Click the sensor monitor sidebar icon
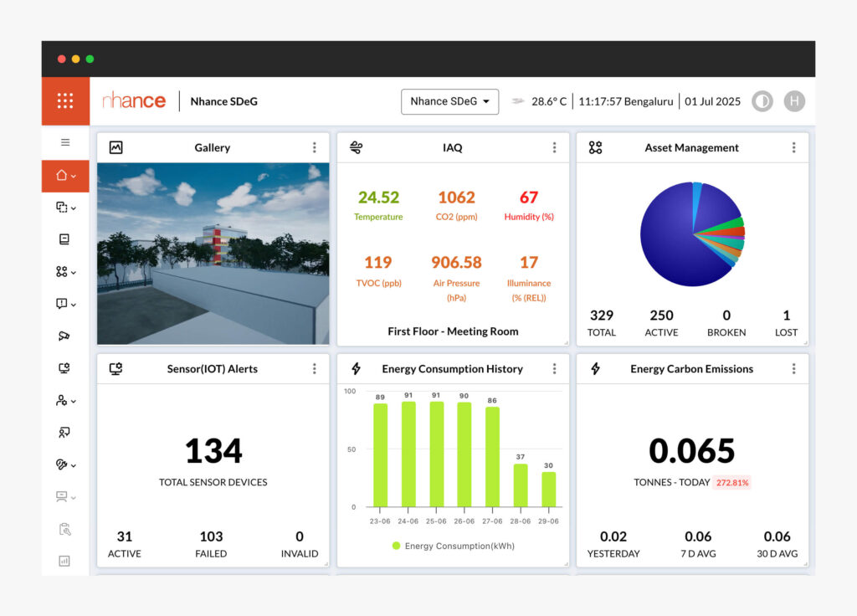The width and height of the screenshot is (857, 616). (64, 368)
